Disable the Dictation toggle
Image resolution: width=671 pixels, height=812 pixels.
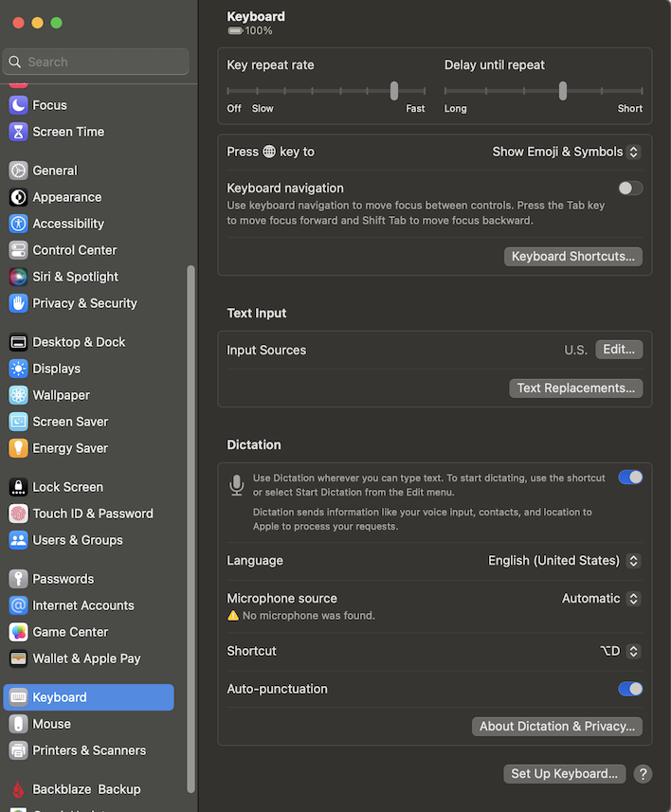(x=629, y=477)
